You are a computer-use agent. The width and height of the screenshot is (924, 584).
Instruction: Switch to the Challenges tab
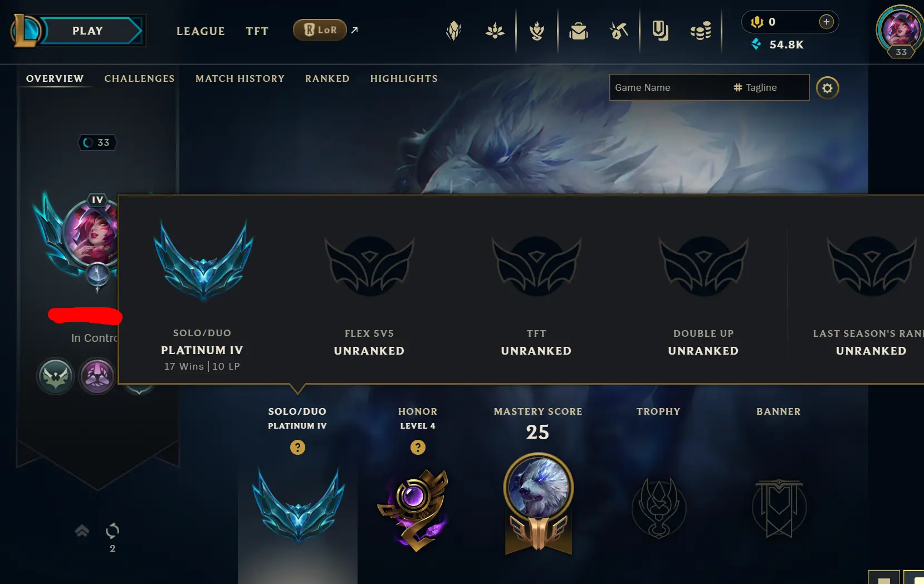pos(139,78)
